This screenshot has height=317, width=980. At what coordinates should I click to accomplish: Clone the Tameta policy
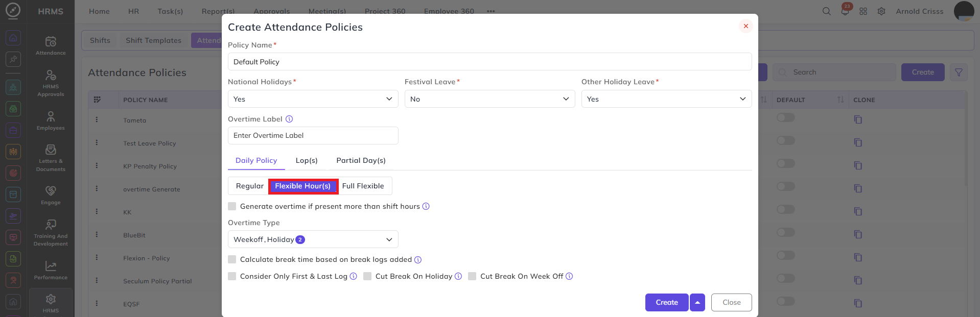(x=858, y=119)
